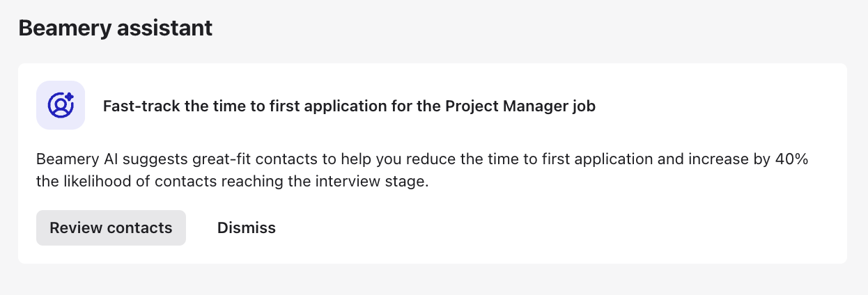Click Dismiss next to Review contacts
This screenshot has width=868, height=295.
(247, 228)
